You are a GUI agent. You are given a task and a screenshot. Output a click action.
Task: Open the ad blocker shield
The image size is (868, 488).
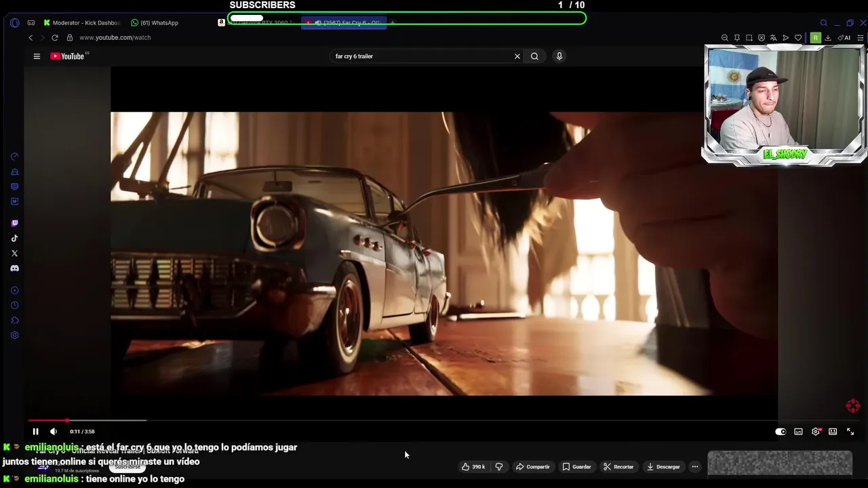click(x=761, y=38)
